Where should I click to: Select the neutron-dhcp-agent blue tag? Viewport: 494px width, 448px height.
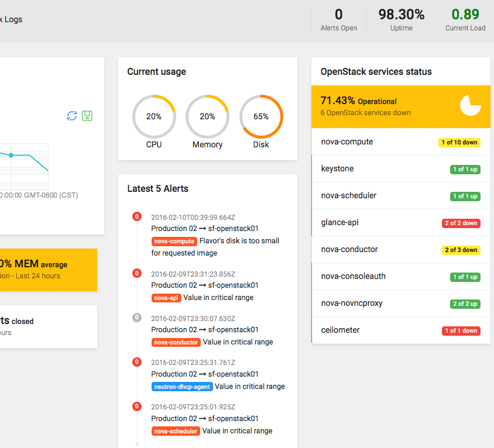182,387
